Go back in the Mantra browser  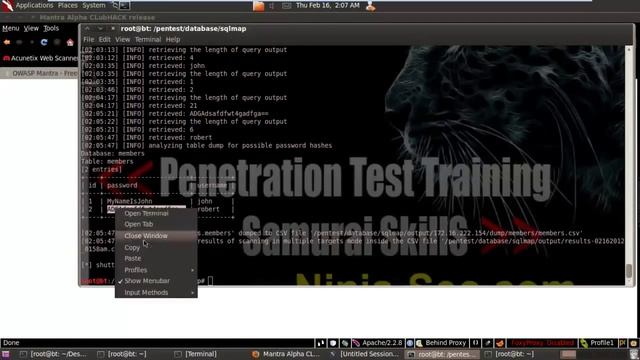coord(7,42)
